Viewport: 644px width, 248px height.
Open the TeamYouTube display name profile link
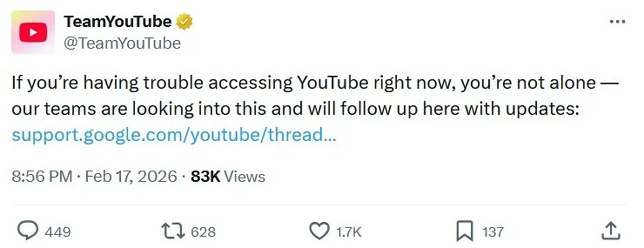[118, 22]
